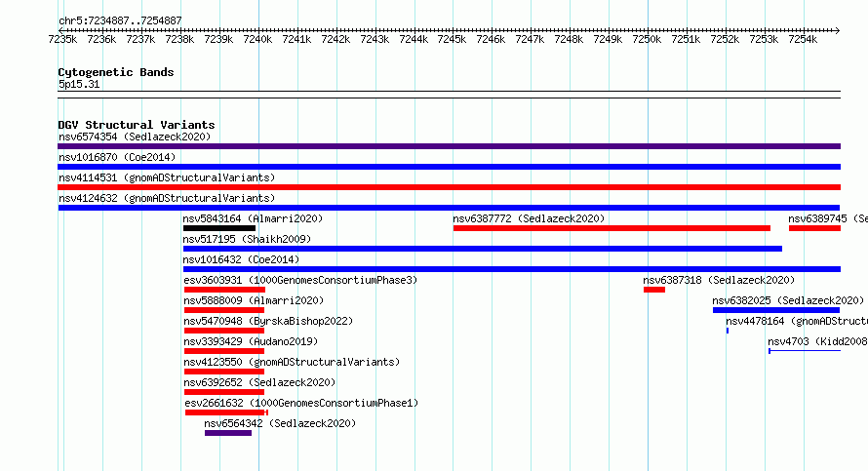Screen dimensions: 868x471
Task: Click the red nsv4123550 variant bar
Action: pos(224,372)
